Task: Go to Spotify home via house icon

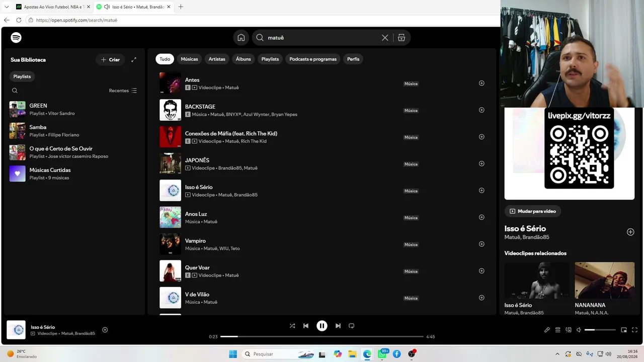Action: [x=241, y=38]
